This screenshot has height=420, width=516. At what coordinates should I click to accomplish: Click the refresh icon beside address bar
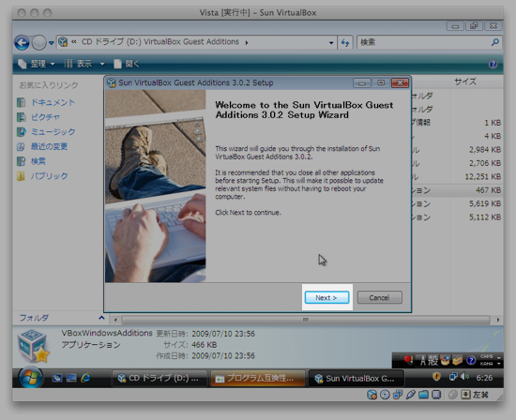[345, 42]
